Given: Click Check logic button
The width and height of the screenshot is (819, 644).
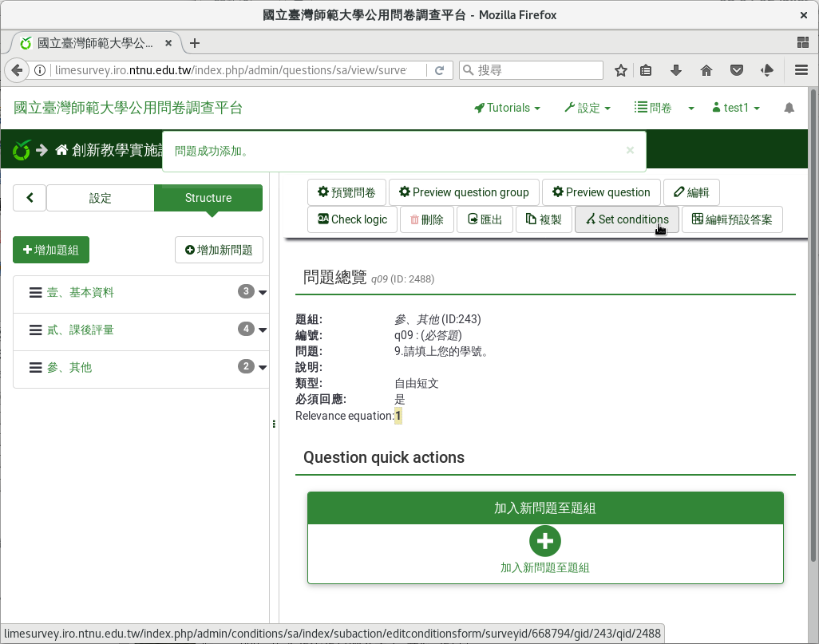Looking at the screenshot, I should pos(353,219).
